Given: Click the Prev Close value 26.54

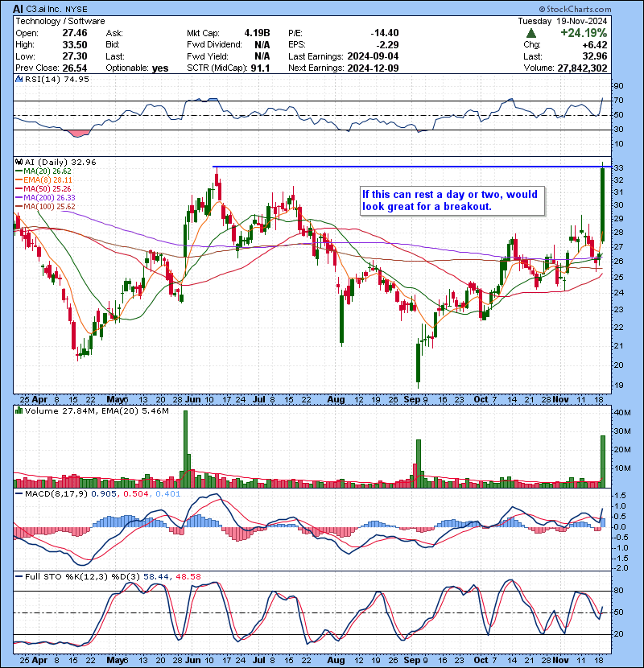Looking at the screenshot, I should click(x=75, y=68).
